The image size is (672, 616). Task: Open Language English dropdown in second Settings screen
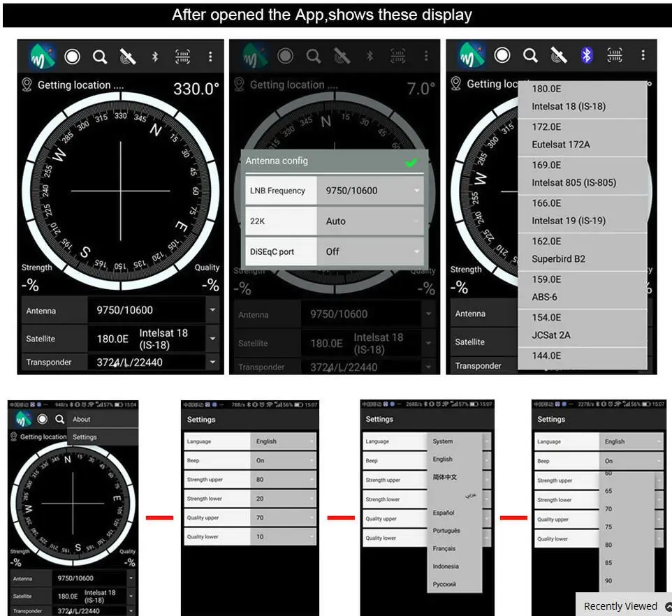[x=284, y=441]
